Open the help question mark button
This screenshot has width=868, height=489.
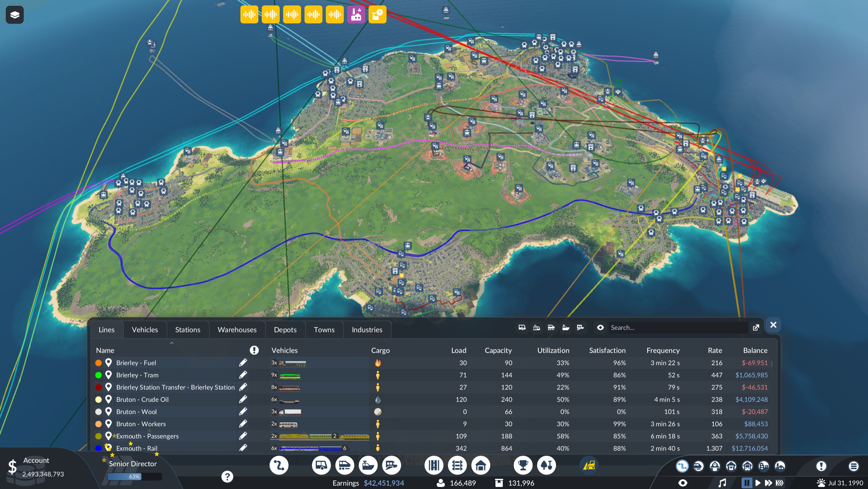[227, 476]
